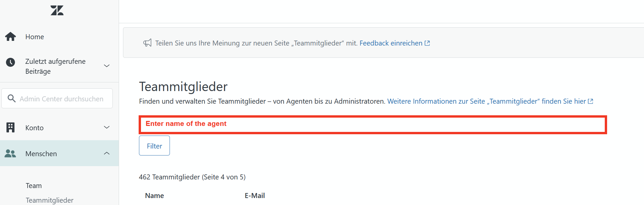644x205 pixels.
Task: Open the Feedback einreichen link
Action: (x=391, y=43)
